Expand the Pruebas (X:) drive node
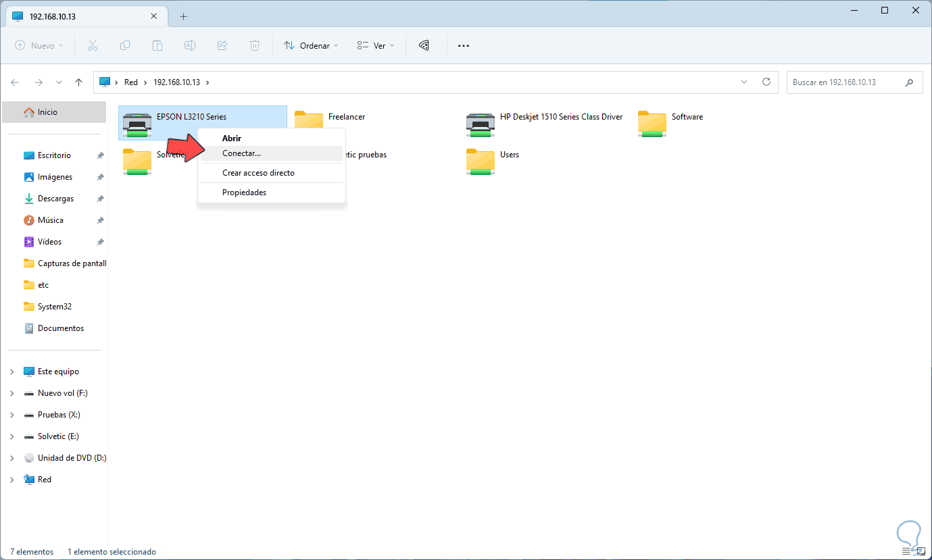 coord(12,415)
